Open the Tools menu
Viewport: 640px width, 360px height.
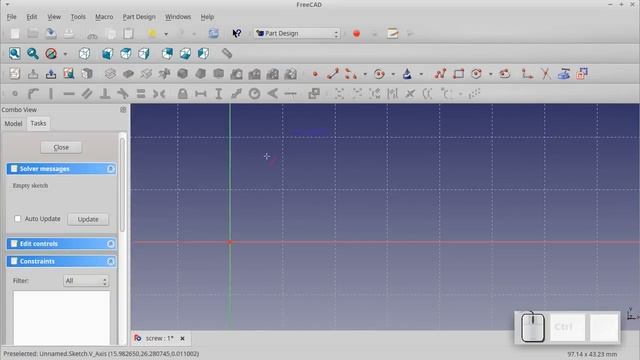(x=78, y=17)
